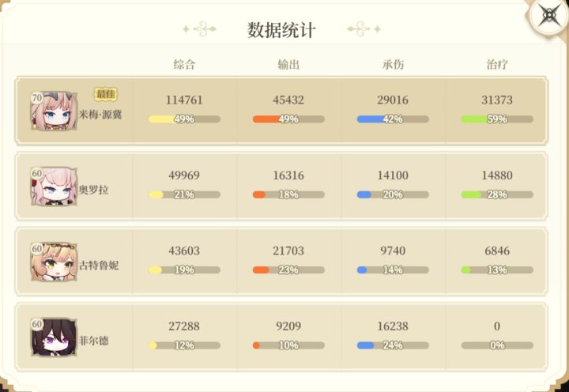Click the name 菲尔德

[93, 341]
